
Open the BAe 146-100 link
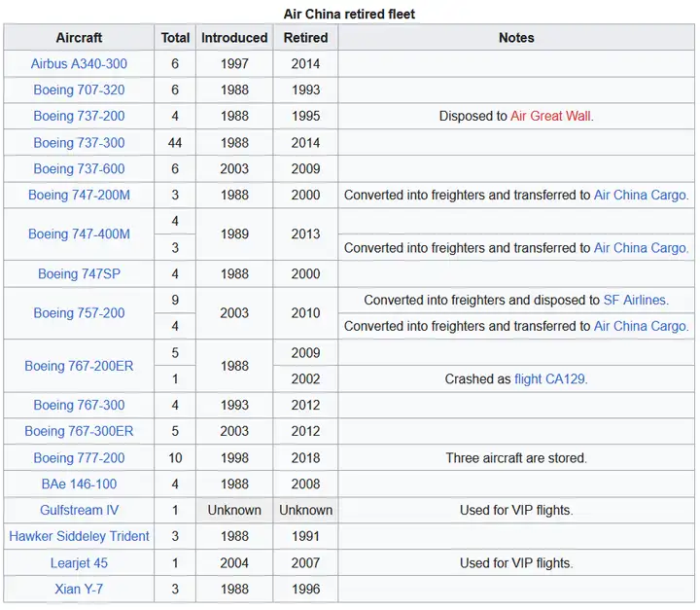click(x=79, y=484)
